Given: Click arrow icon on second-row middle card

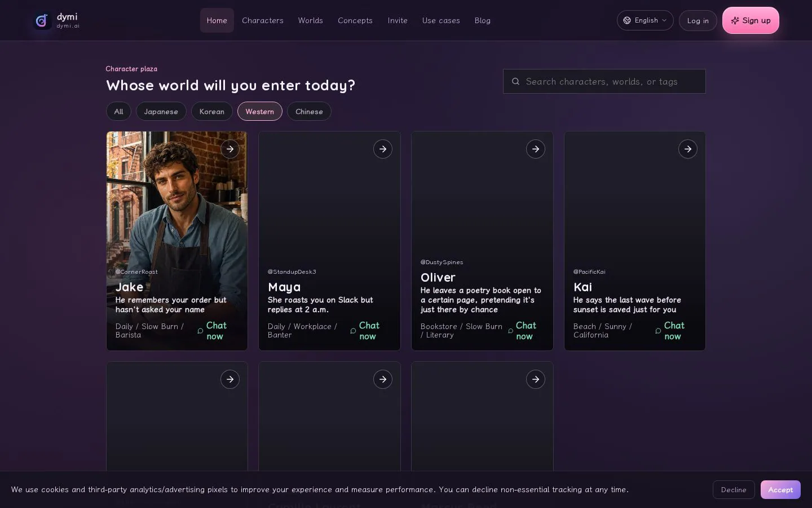Looking at the screenshot, I should [383, 379].
